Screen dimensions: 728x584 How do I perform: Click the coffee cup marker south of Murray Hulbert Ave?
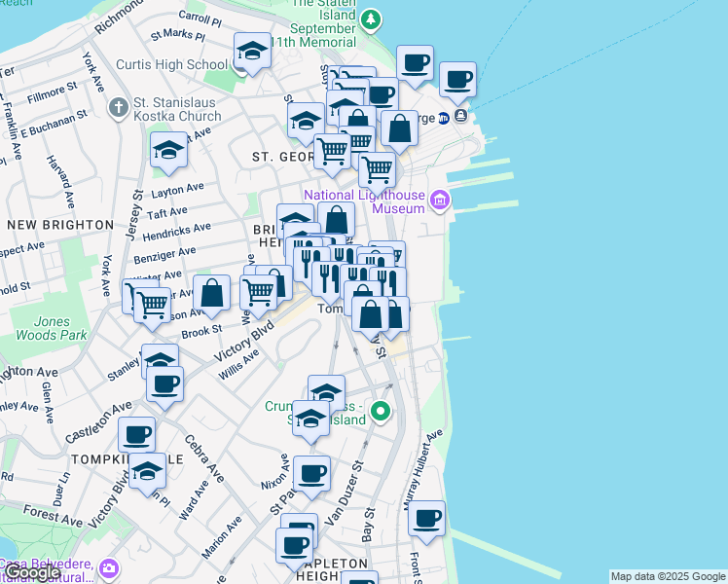(425, 519)
